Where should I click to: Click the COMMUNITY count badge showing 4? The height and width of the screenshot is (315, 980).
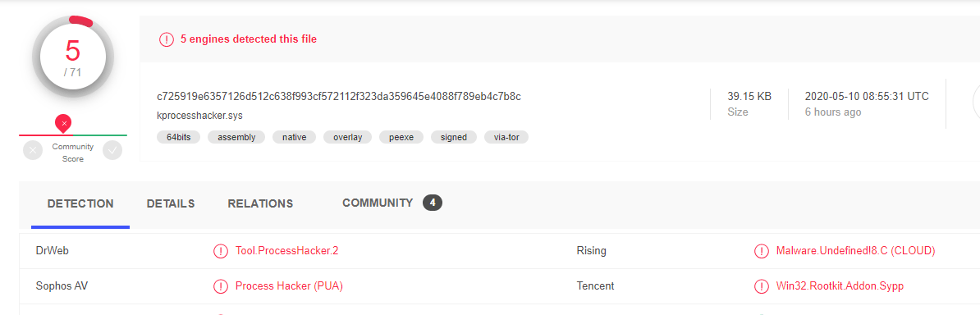[433, 203]
